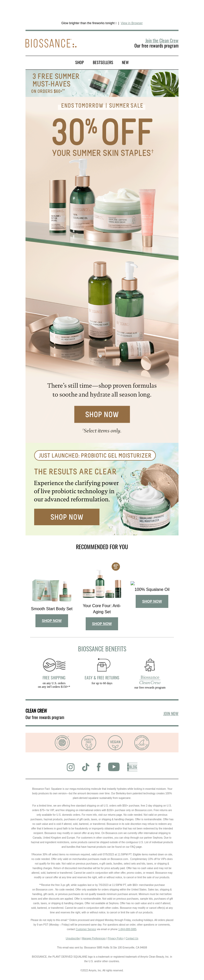Open the View in Browser link
This screenshot has width=204, height=980.
click(x=132, y=23)
